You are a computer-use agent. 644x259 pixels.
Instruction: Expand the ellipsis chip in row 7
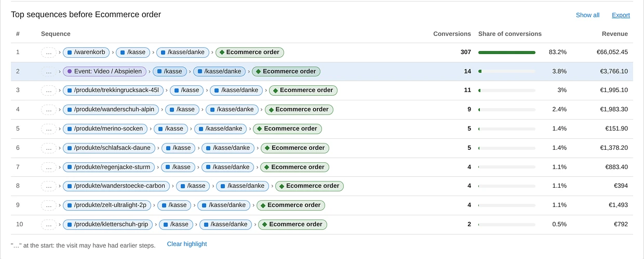tap(49, 167)
